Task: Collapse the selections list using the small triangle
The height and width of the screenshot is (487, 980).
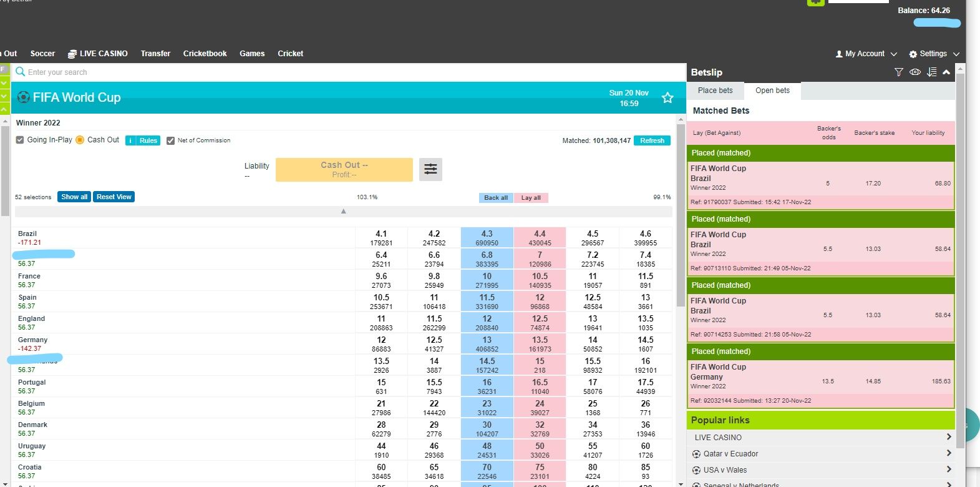Action: pos(343,211)
